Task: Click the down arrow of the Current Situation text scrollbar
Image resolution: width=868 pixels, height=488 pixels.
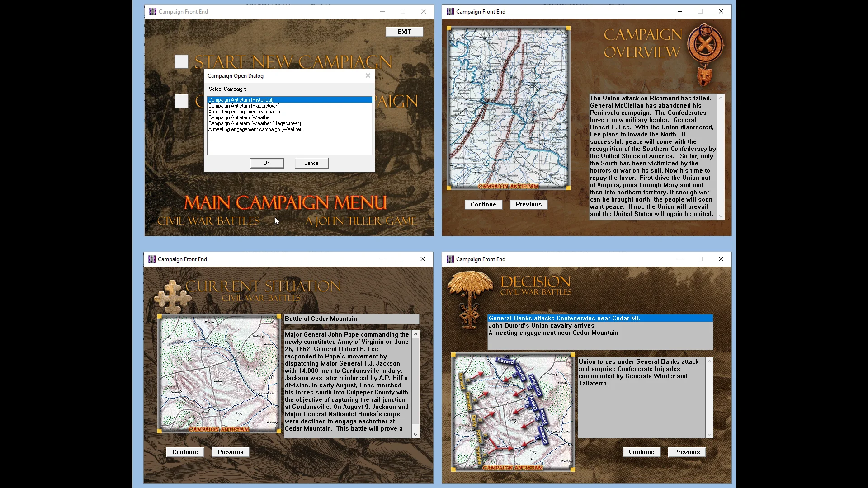Action: point(415,435)
